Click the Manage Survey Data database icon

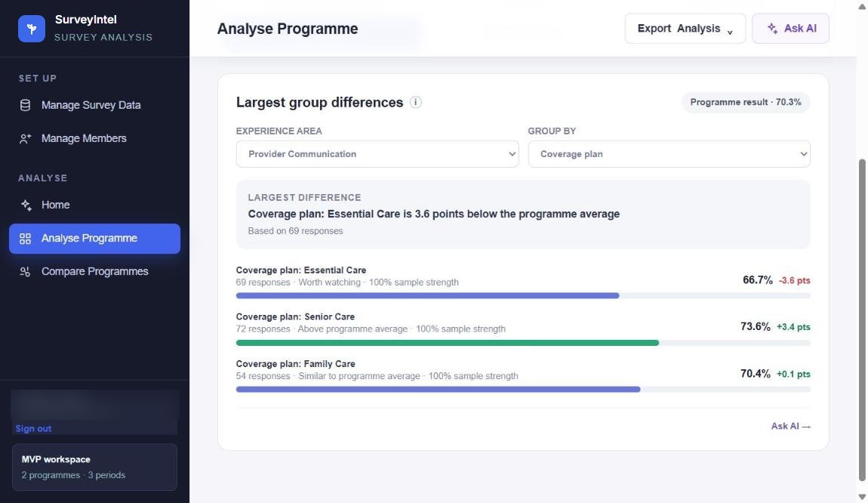(x=26, y=105)
